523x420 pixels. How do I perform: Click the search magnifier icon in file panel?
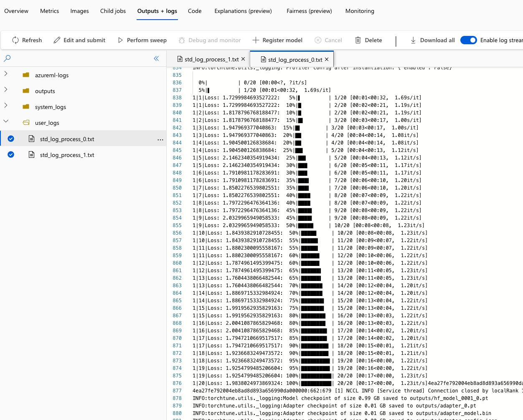[x=7, y=58]
